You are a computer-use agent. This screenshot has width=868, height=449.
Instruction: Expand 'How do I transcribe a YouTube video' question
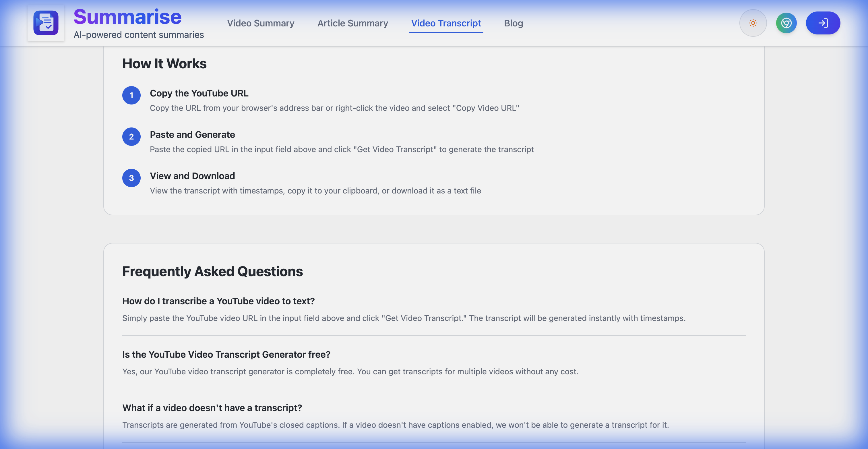[218, 301]
